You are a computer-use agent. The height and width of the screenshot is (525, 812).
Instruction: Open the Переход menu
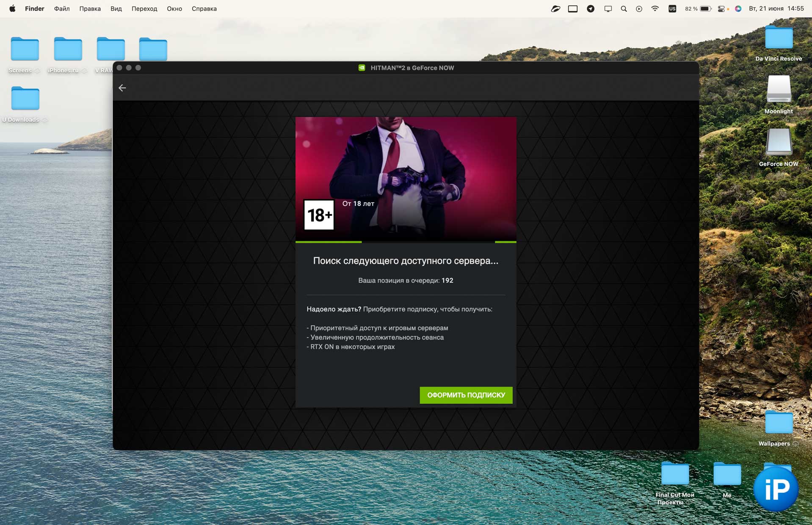(144, 8)
